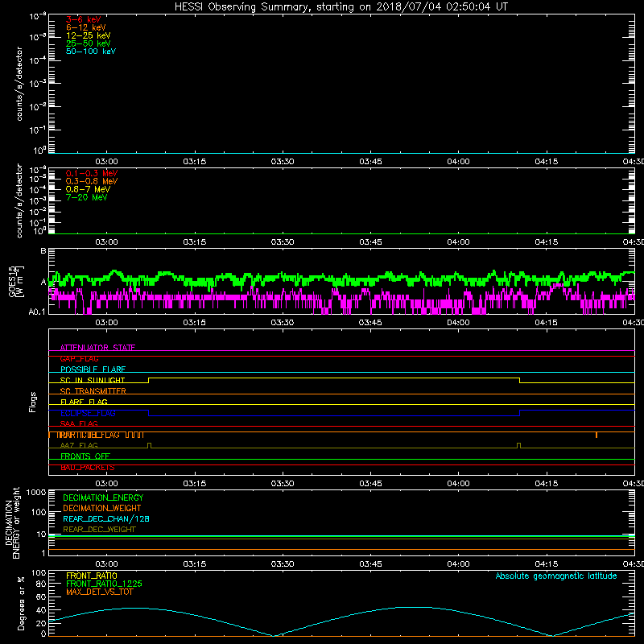Click the Flags vertical axis title
Viewport: 644px width, 644px height.
pyautogui.click(x=33, y=402)
